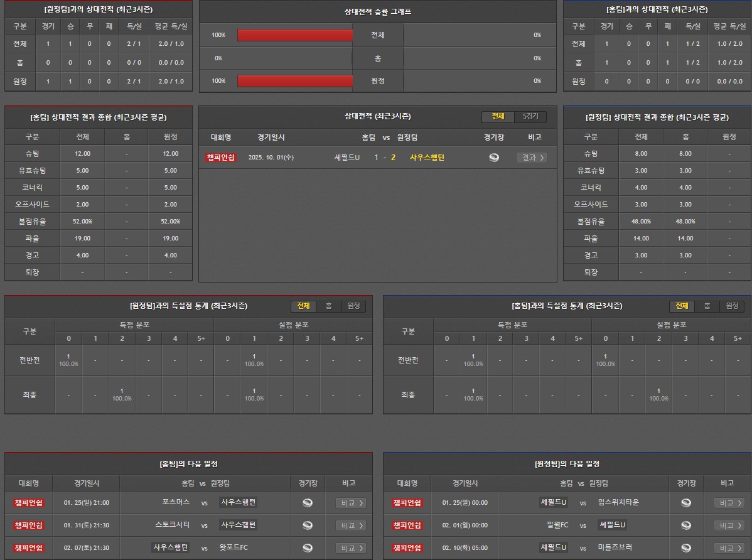Open 비교 button for 셰필드U vs 미들즈브러
This screenshot has width=752, height=560.
(729, 548)
